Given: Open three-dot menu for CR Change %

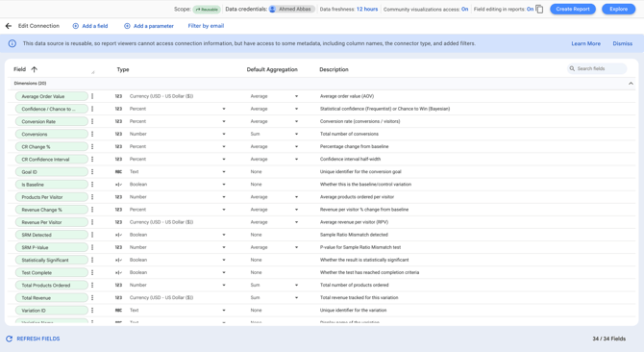Looking at the screenshot, I should point(92,146).
